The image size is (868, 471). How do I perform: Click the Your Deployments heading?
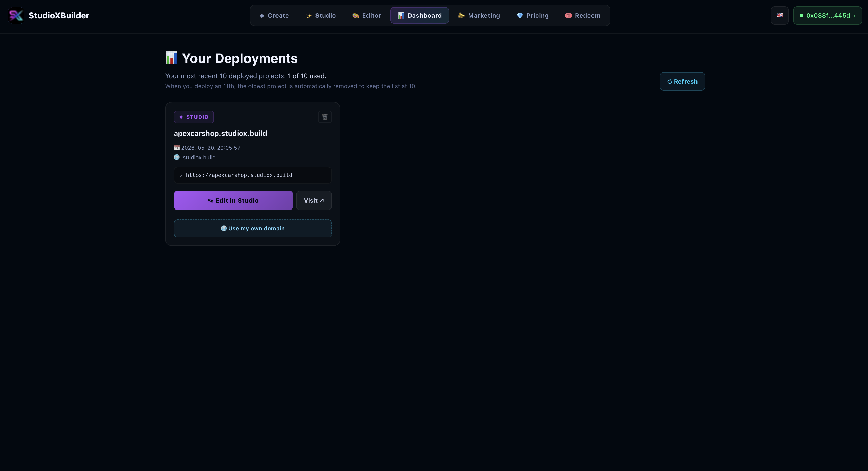coord(240,58)
